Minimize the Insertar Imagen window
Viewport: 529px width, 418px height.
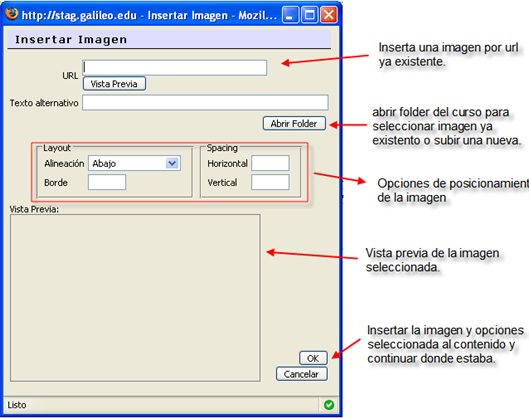[x=290, y=15]
